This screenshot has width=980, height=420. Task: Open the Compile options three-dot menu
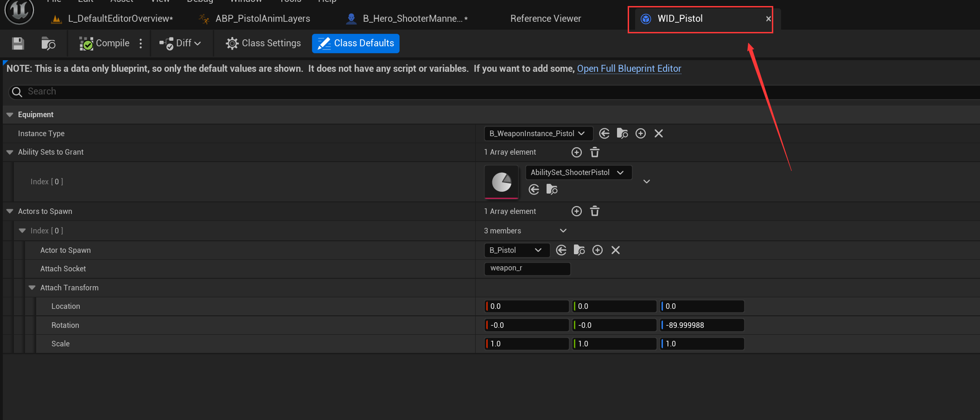(x=141, y=44)
